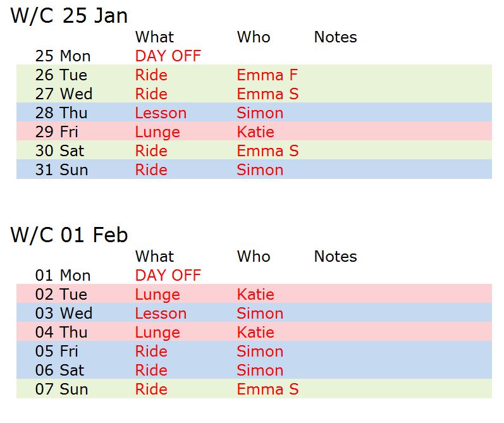
Task: Click the 'W/C 25 Jan' week heading
Action: point(69,16)
